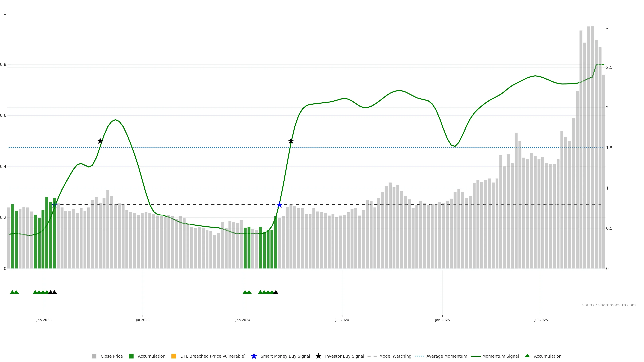This screenshot has height=362, width=644.
Task: Click the blue Smart Money star near 2024
Action: tap(280, 205)
